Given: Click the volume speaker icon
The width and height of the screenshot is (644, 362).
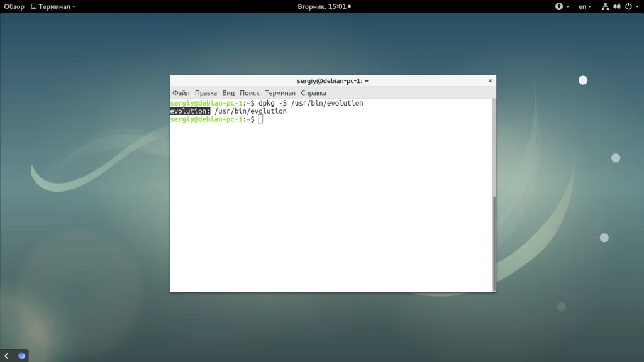Looking at the screenshot, I should [x=616, y=6].
